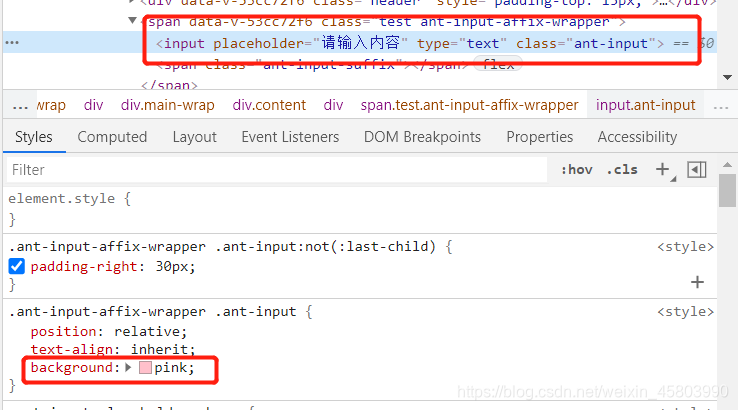Image resolution: width=738 pixels, height=410 pixels.
Task: Open the style source link for .ant-input rule
Action: [685, 312]
